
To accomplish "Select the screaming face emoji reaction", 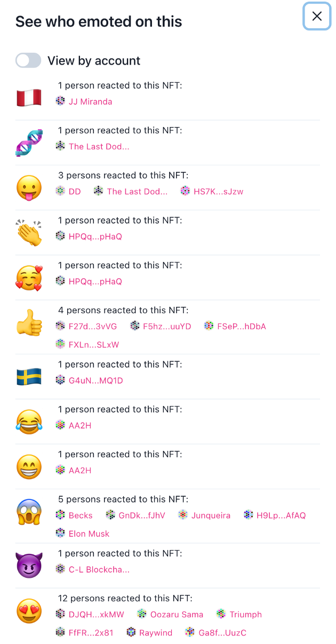I will coord(29,511).
